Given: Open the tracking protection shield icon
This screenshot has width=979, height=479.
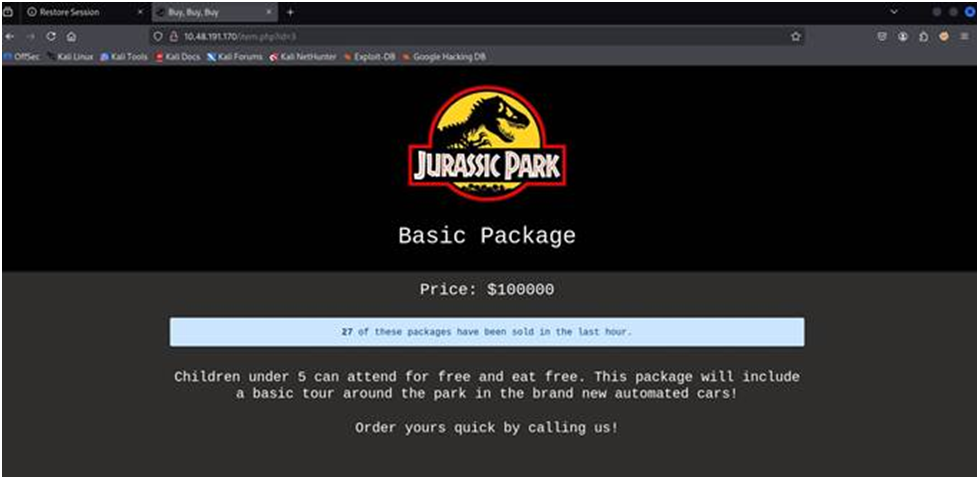Looking at the screenshot, I should tap(159, 37).
